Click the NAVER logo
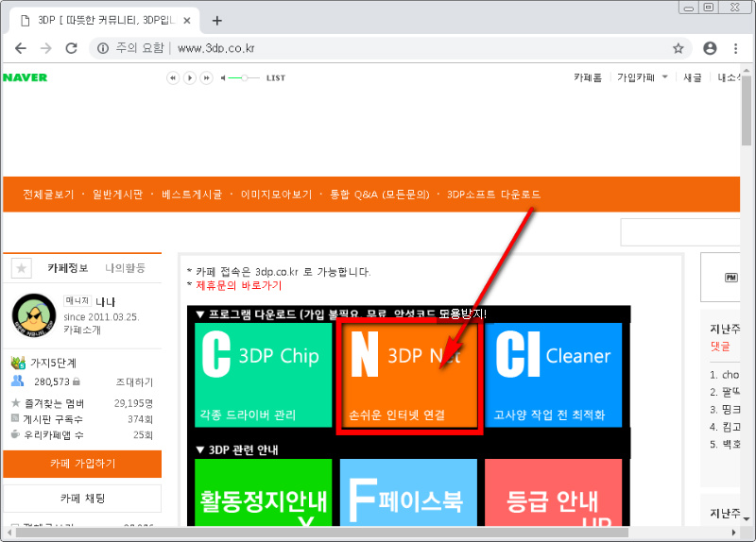The height and width of the screenshot is (542, 756). [26, 77]
